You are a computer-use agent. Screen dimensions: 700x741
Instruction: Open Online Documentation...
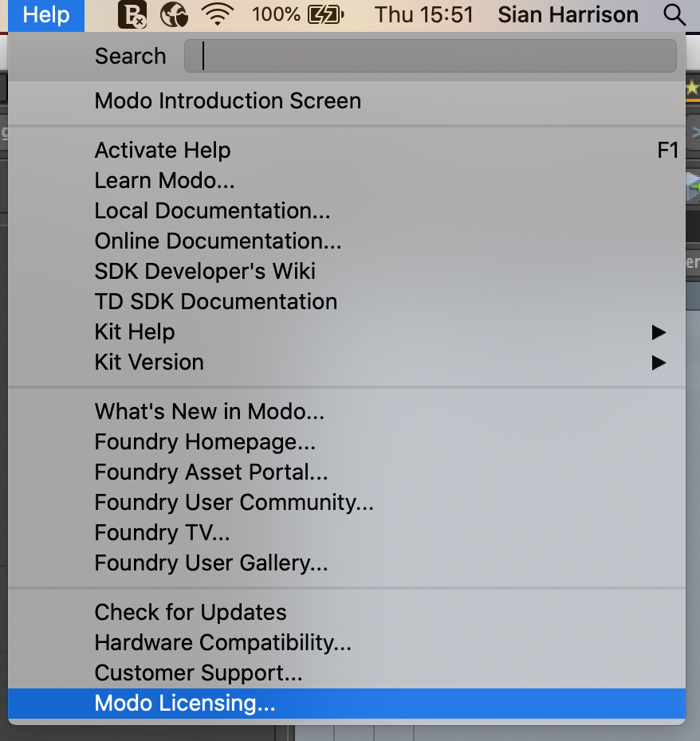tap(347, 241)
